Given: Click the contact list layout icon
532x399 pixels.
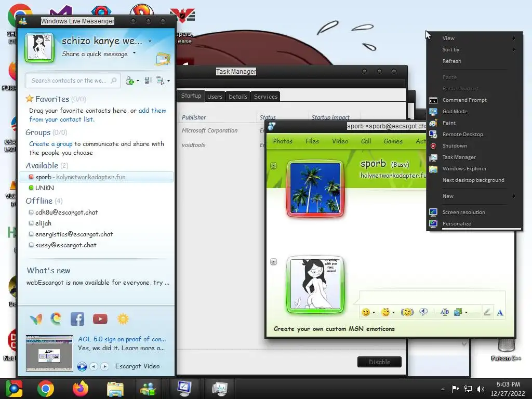Looking at the screenshot, I should pyautogui.click(x=148, y=81).
